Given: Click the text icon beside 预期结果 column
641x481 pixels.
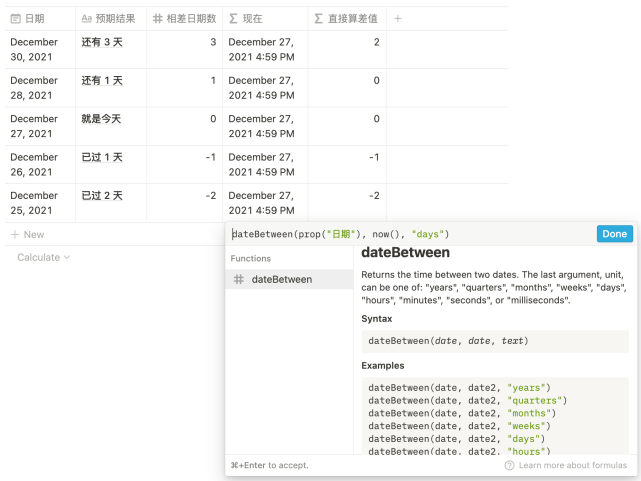Looking at the screenshot, I should click(x=87, y=18).
